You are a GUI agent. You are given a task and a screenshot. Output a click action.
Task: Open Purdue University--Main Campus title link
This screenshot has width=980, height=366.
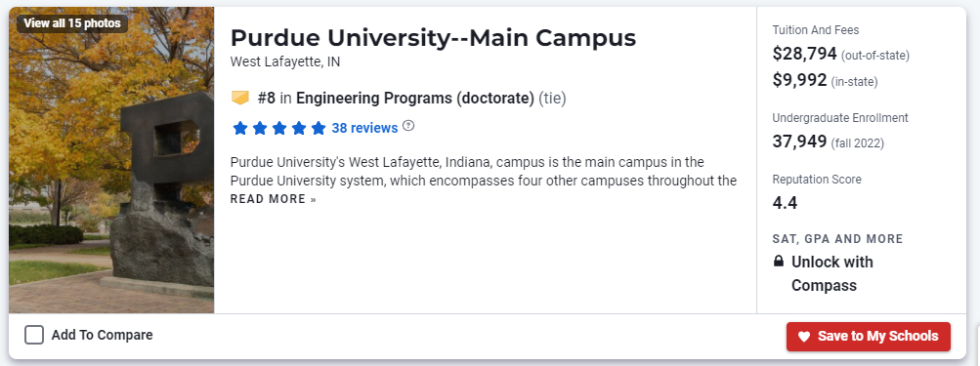(x=433, y=38)
